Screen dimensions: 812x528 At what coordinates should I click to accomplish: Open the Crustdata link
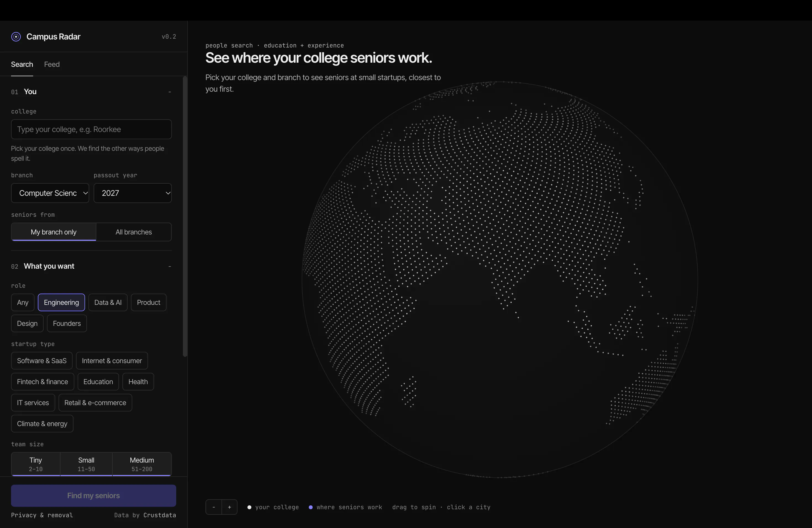click(160, 515)
